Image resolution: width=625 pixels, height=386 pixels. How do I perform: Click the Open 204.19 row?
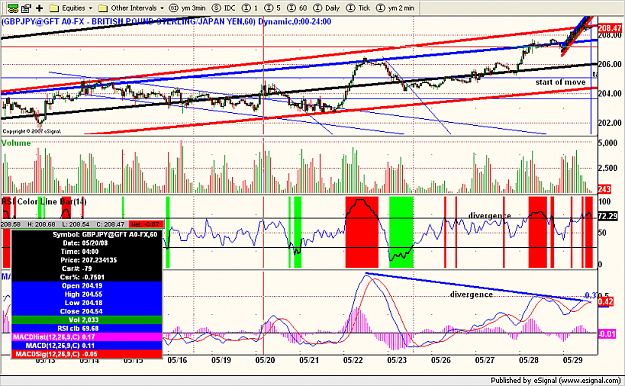(x=87, y=286)
